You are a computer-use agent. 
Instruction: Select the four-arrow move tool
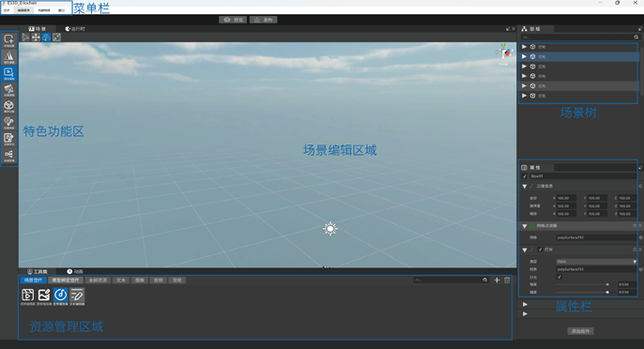coord(36,38)
